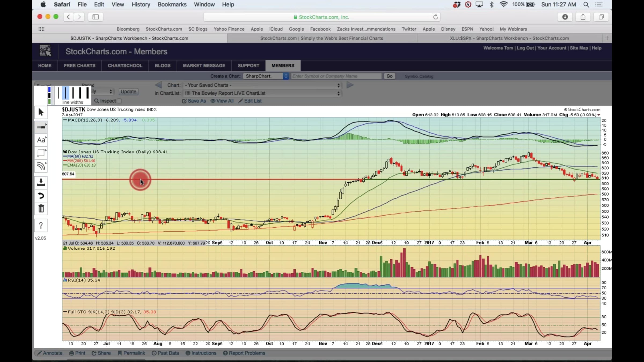Open the Yahoo Finance bookmark
This screenshot has height=362, width=644.
[x=229, y=29]
